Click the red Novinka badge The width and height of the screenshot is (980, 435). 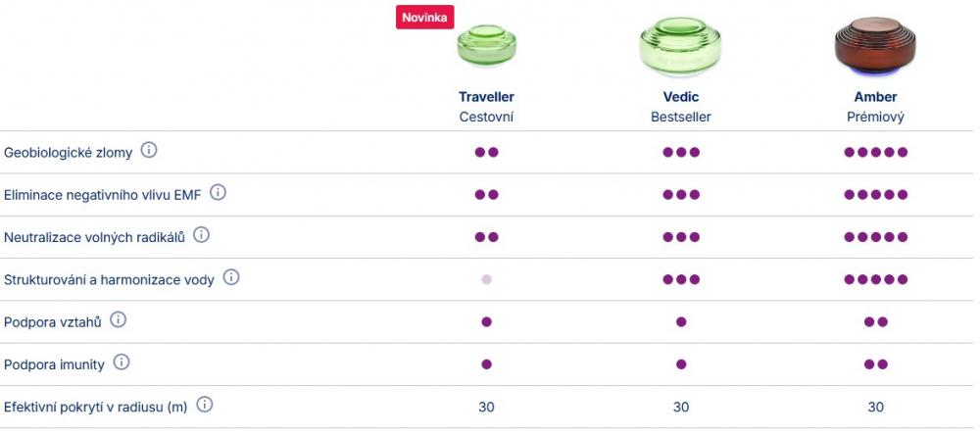click(424, 18)
